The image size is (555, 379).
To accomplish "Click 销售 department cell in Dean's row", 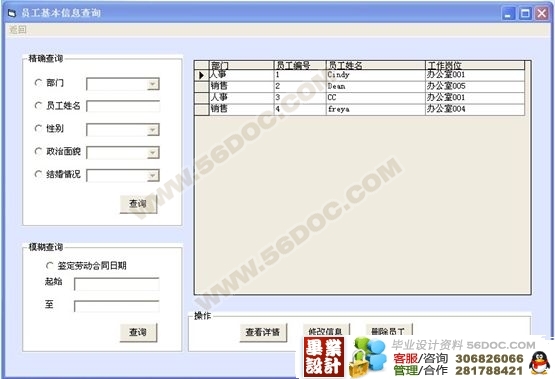I will [241, 87].
